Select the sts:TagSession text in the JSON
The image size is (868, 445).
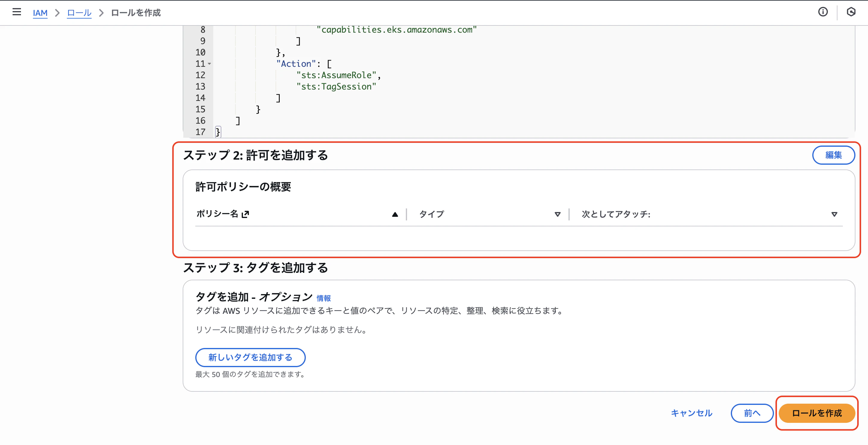tap(336, 87)
